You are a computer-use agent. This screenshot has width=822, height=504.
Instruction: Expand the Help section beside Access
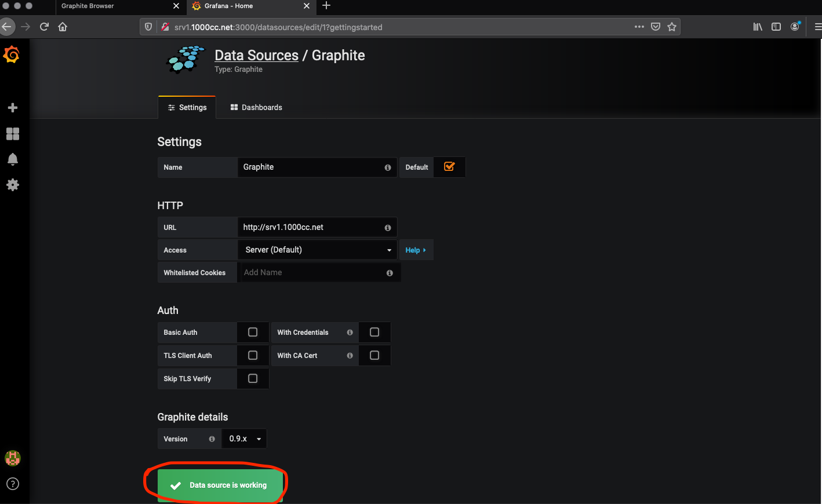(x=416, y=250)
